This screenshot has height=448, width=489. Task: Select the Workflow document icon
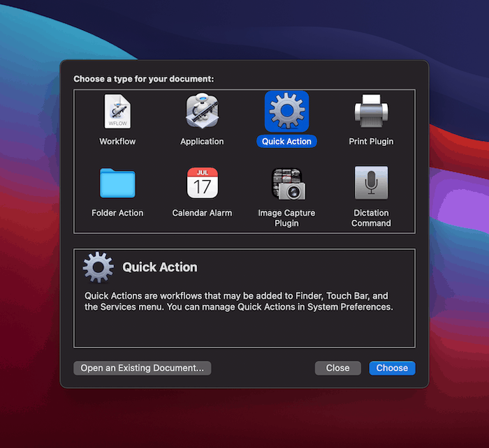pyautogui.click(x=117, y=111)
